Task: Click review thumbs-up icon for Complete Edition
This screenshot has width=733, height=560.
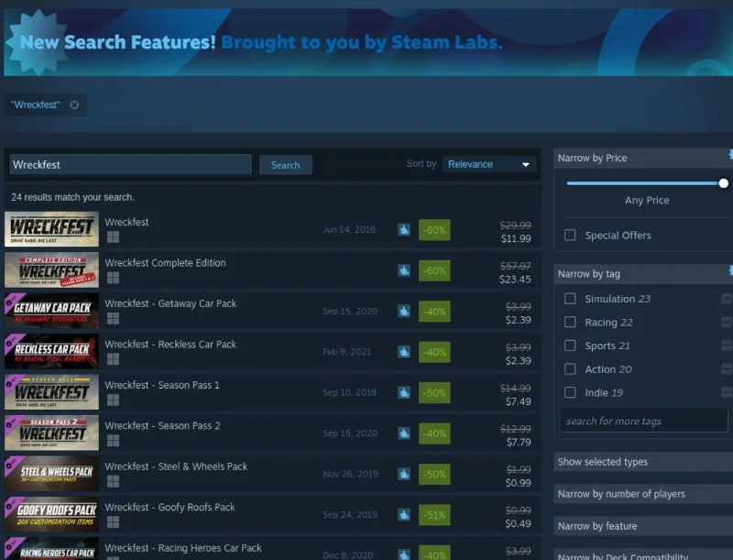Action: (404, 270)
